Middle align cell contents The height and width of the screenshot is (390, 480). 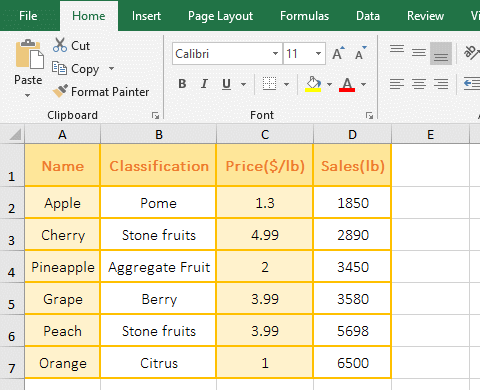pyautogui.click(x=419, y=53)
